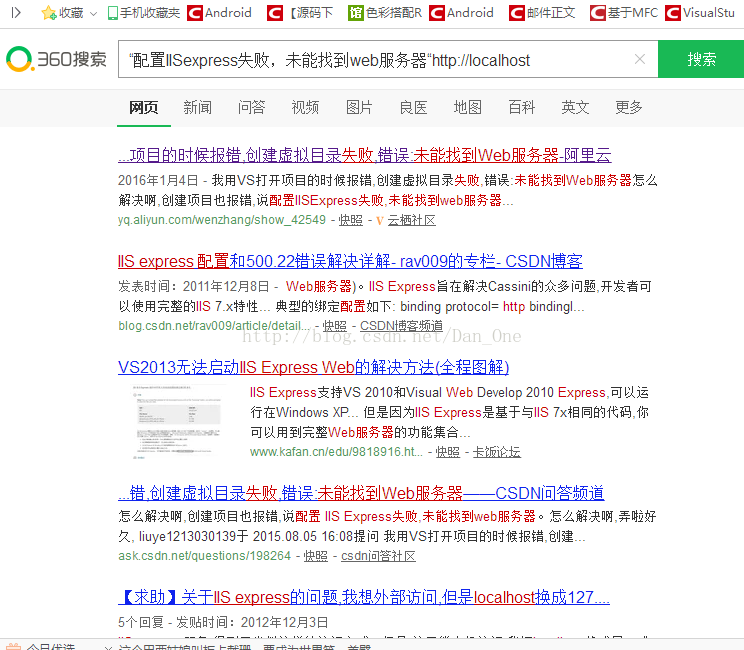Open the 手机收藏夹 bookmark
This screenshot has width=744, height=650.
tap(144, 13)
